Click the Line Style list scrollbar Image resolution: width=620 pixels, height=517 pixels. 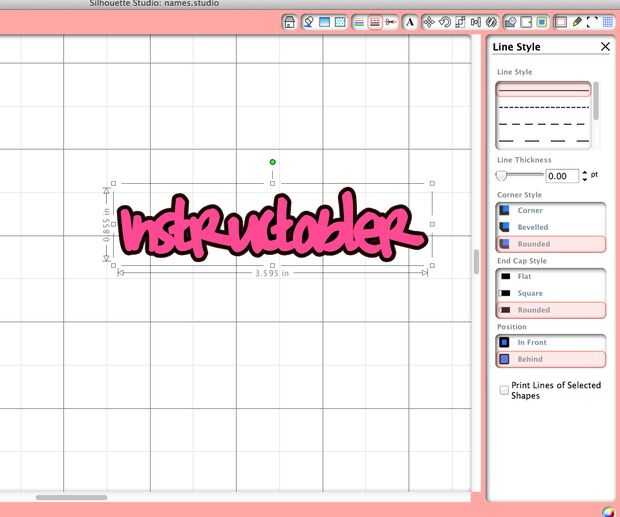pos(596,101)
